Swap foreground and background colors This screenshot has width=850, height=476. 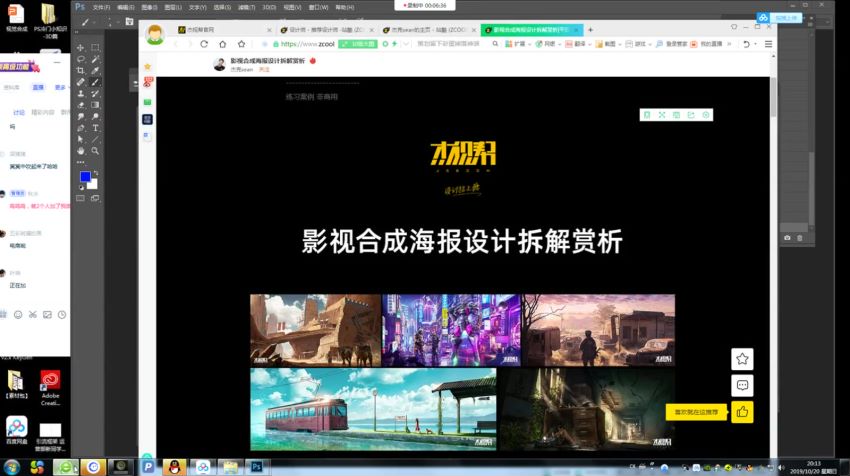pos(96,173)
